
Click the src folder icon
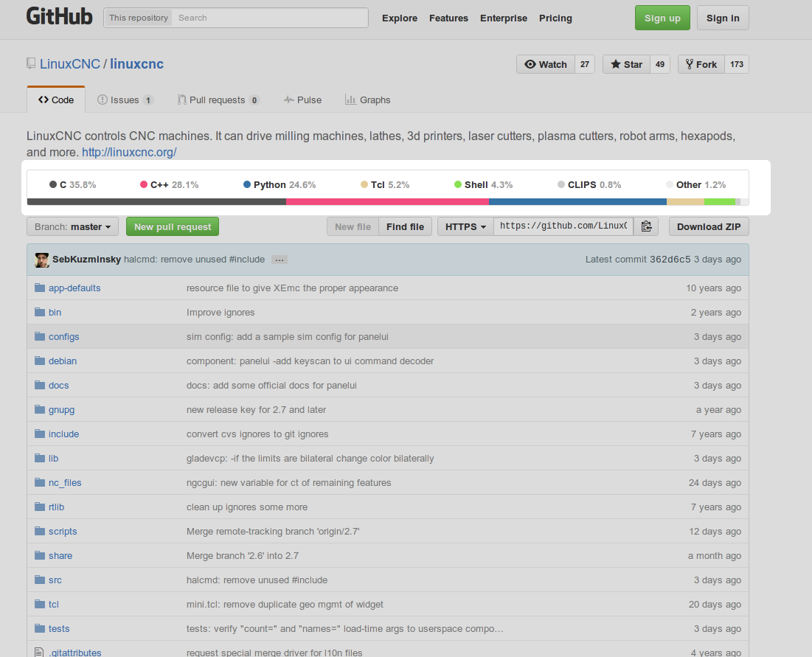(40, 580)
